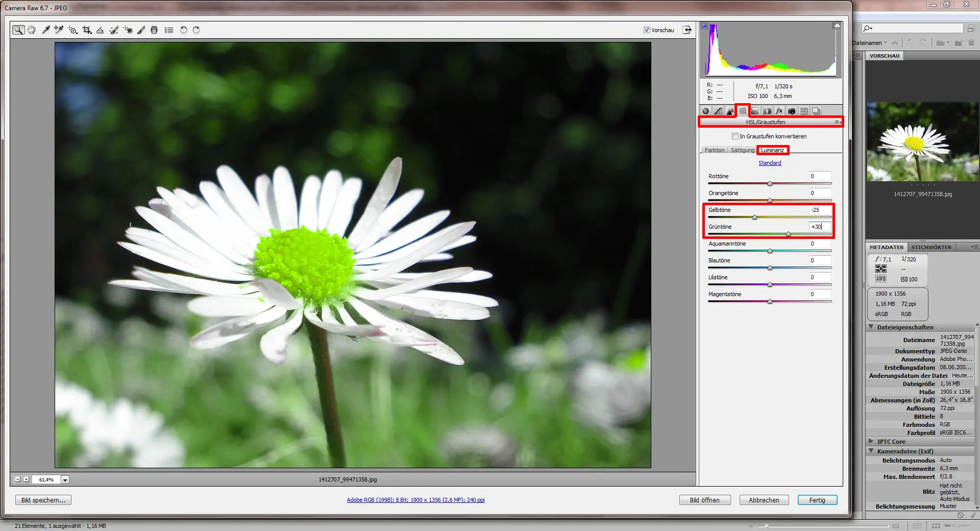Open the zoom level dropdown
Viewport: 980px width, 531px height.
coord(65,479)
